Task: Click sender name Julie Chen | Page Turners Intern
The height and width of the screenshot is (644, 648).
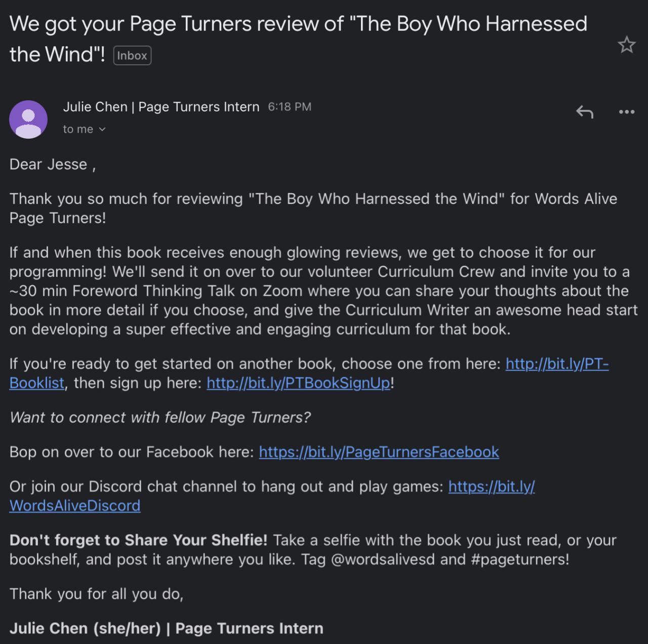Action: [x=161, y=107]
